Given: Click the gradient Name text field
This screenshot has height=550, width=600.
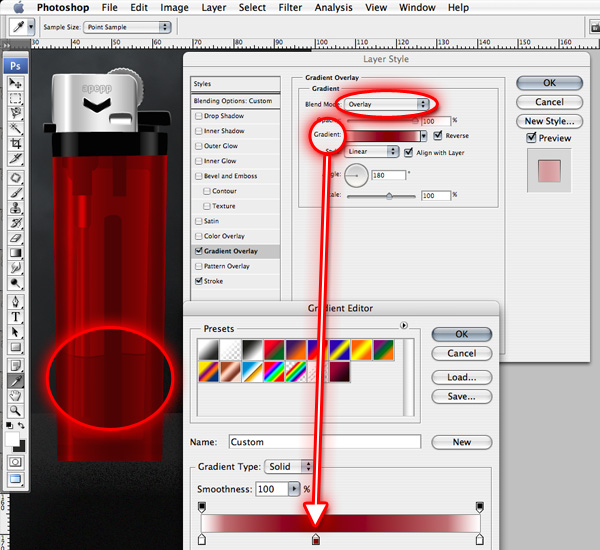Looking at the screenshot, I should [324, 441].
